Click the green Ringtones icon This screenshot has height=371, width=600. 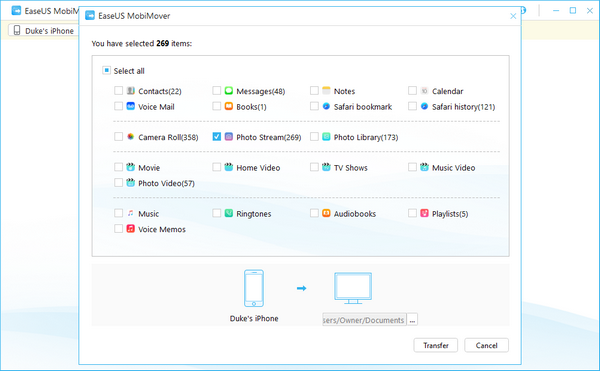click(x=228, y=213)
